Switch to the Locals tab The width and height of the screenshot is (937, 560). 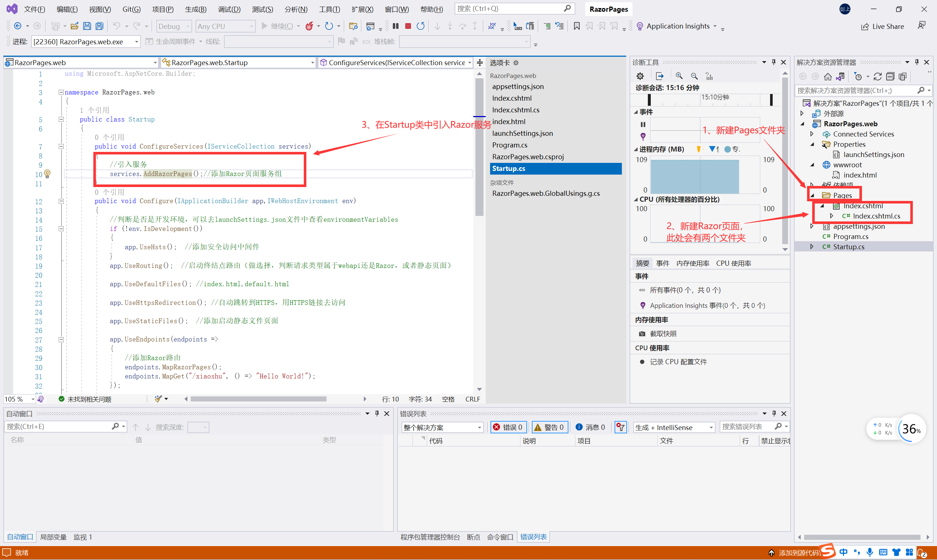coord(53,537)
